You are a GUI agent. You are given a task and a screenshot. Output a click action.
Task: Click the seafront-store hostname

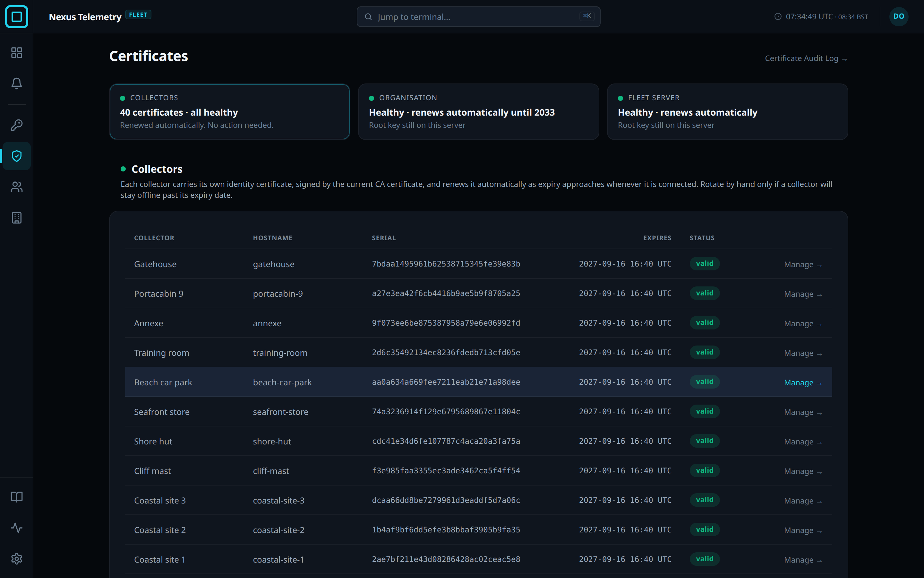pyautogui.click(x=280, y=412)
